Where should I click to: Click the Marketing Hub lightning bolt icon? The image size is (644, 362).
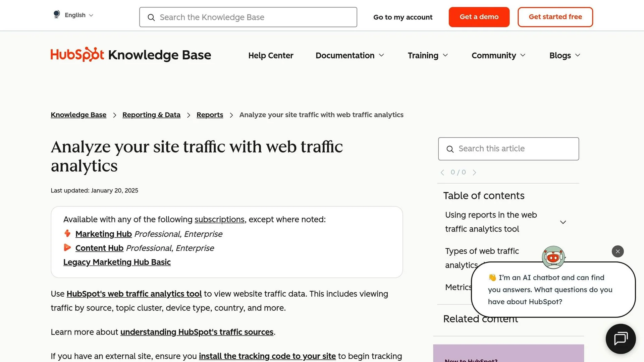67,233
